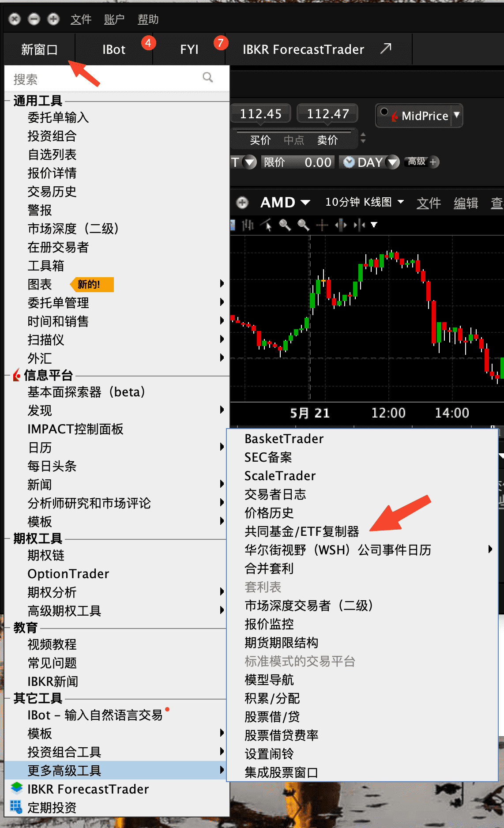
Task: Click the 限价 0.00 limit price field
Action: point(298,162)
